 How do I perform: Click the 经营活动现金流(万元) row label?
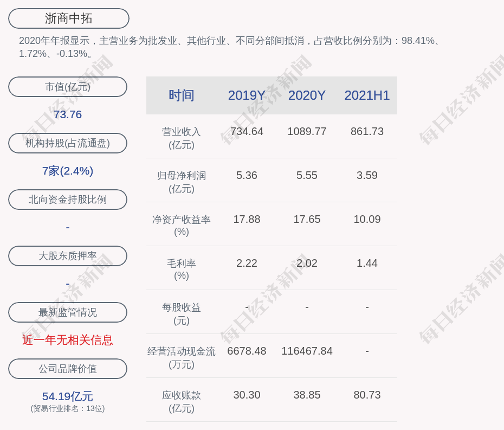(x=182, y=358)
